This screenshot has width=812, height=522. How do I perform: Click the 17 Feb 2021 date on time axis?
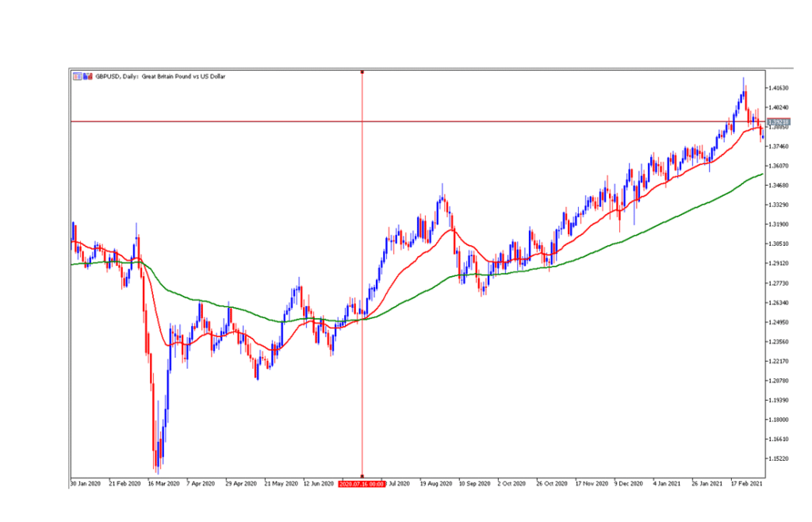(x=745, y=482)
